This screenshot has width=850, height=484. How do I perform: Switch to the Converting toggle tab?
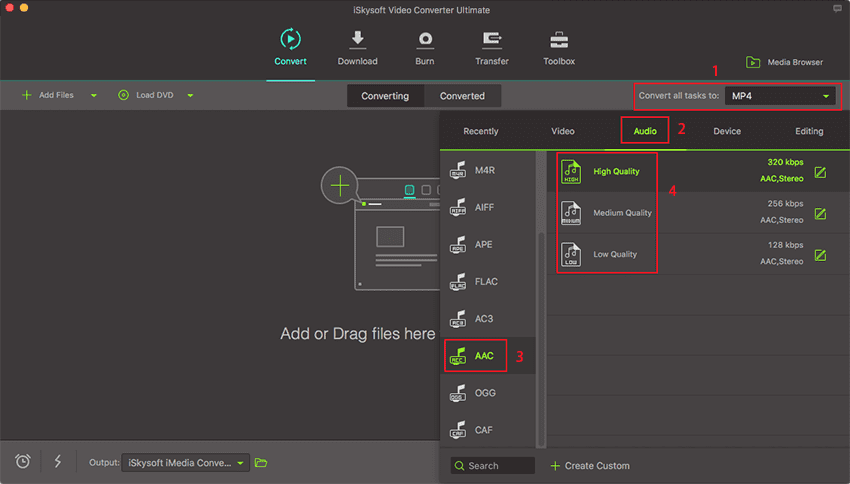(x=385, y=96)
